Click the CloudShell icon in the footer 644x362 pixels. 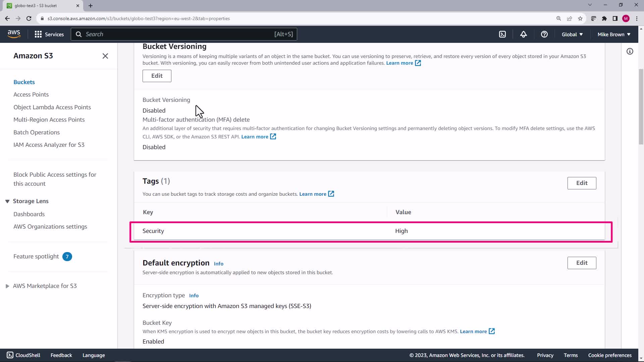click(10, 355)
